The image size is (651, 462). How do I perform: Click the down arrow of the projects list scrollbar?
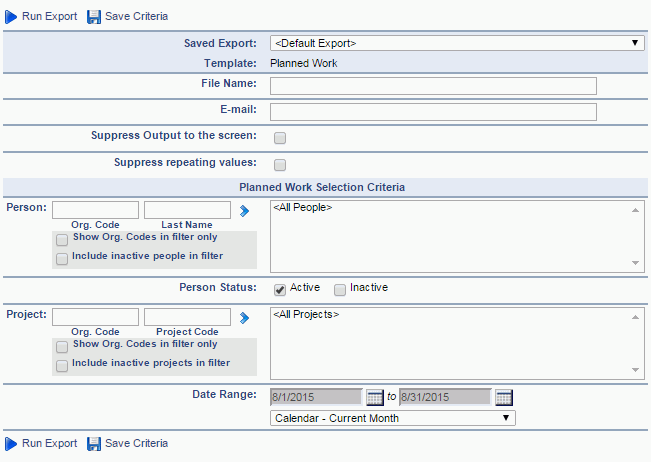point(635,369)
